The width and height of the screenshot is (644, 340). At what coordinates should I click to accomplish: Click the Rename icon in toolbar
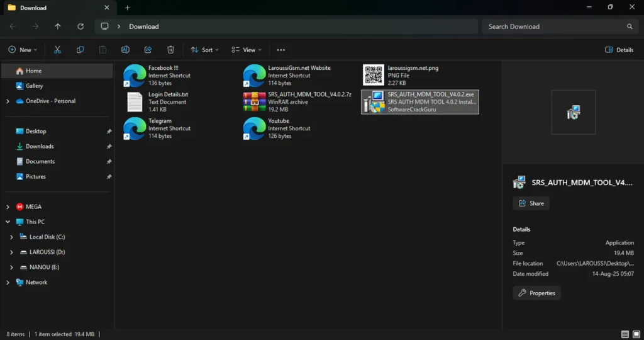tap(125, 50)
